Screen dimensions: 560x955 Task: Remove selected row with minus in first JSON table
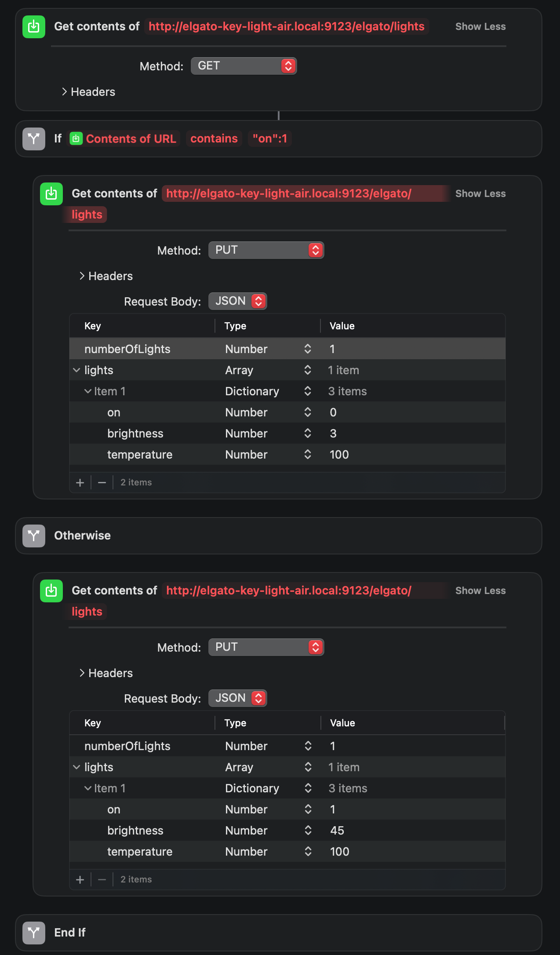(102, 482)
